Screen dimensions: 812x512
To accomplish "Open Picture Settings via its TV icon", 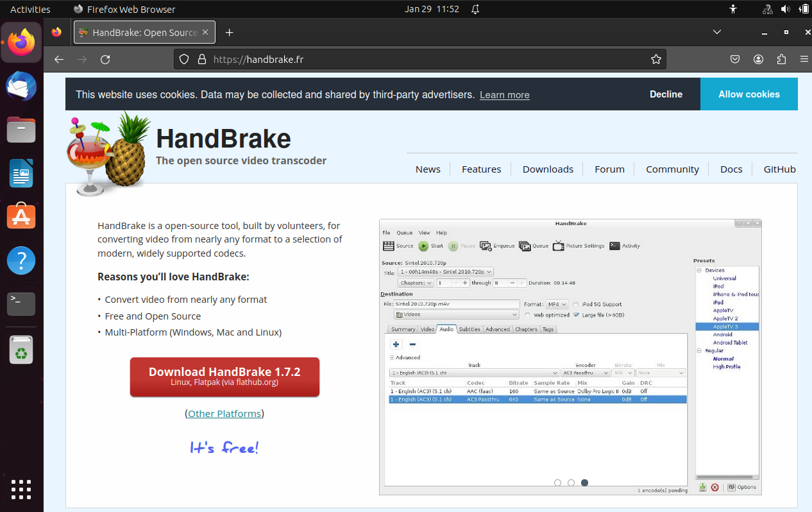I will click(x=557, y=246).
